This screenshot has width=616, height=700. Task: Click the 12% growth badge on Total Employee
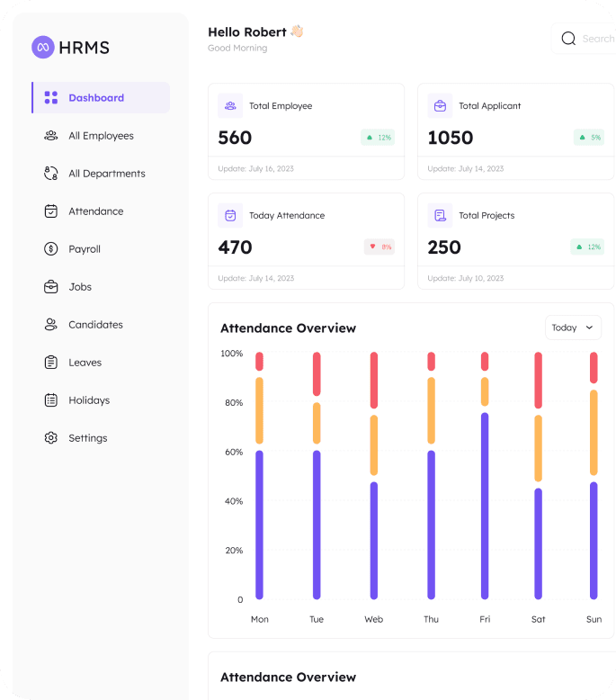[x=378, y=138]
